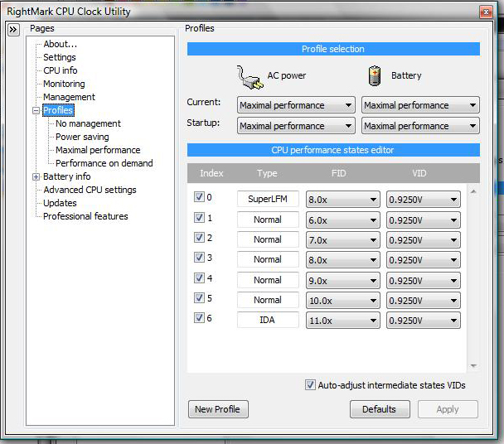The image size is (504, 444).
Task: Click the Normal type field for index 1
Action: coord(268,220)
